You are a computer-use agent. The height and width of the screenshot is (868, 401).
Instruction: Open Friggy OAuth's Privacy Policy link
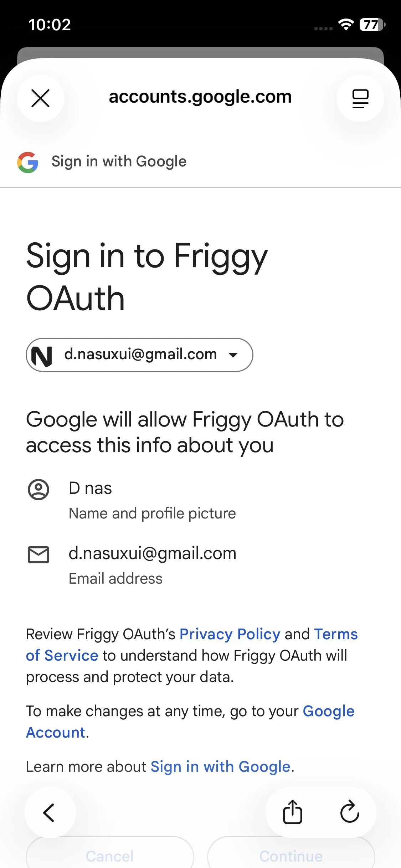coord(230,634)
